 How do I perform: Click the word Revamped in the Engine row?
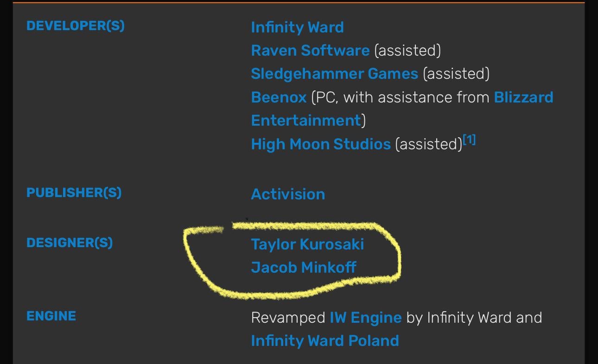point(288,318)
